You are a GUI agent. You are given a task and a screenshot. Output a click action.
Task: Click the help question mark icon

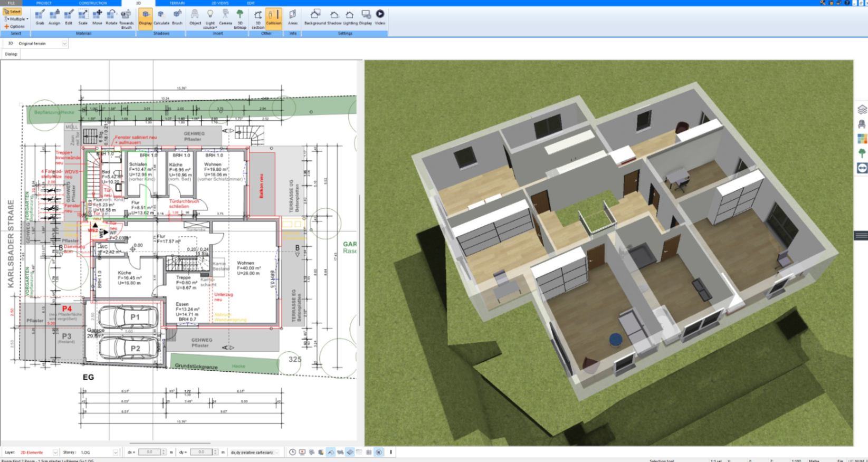point(847,3)
